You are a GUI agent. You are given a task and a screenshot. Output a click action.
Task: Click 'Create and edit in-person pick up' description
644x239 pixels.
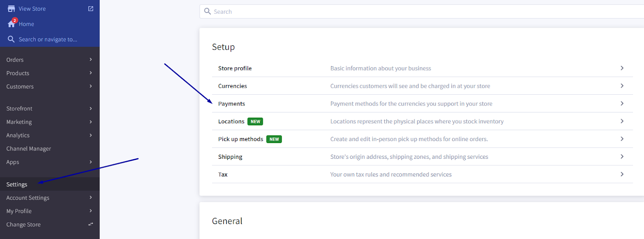coord(409,139)
